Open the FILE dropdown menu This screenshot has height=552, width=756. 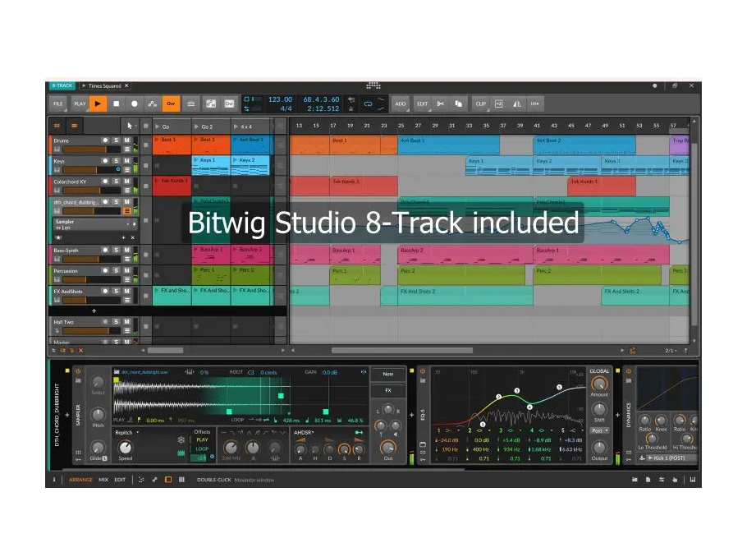point(58,104)
